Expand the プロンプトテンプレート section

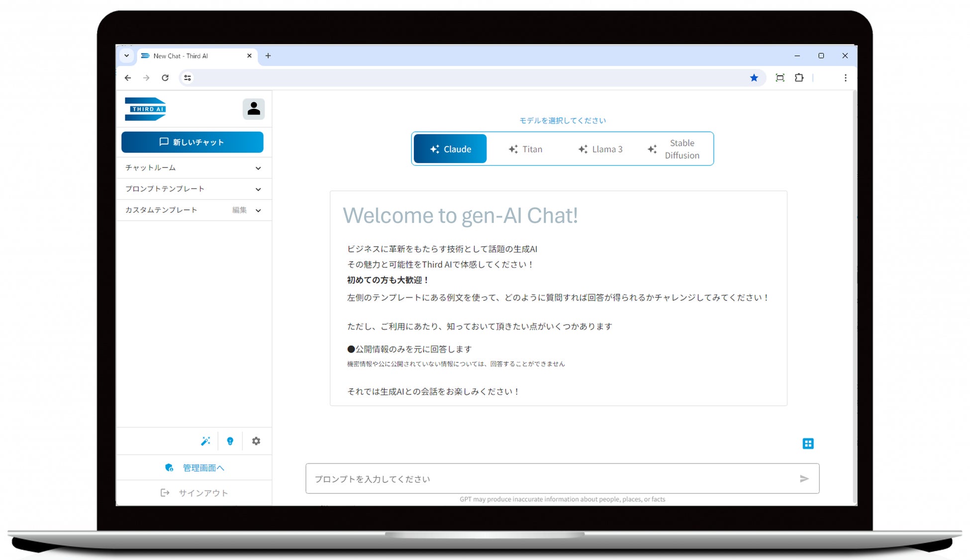tap(193, 189)
